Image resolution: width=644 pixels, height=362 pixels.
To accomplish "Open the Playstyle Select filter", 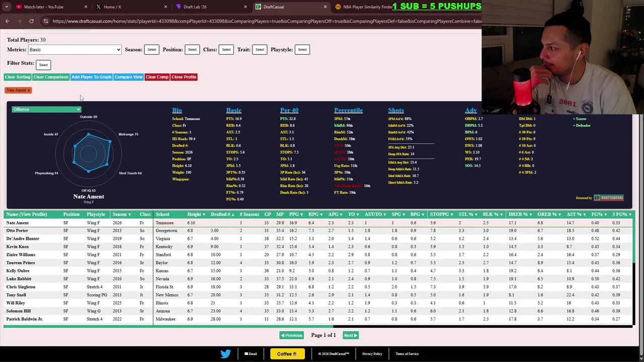I will pos(302,50).
